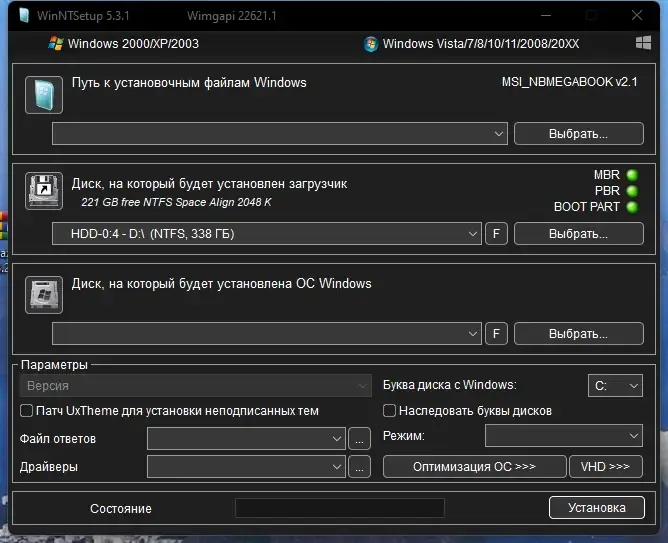Open the boot drive HDD-0:4 D:\ dropdown

(x=267, y=233)
